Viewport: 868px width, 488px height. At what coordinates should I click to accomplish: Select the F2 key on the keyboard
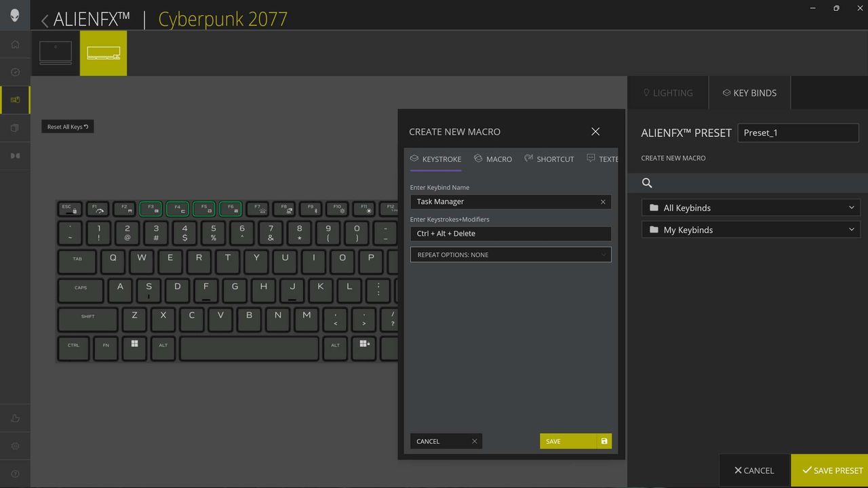tap(125, 209)
